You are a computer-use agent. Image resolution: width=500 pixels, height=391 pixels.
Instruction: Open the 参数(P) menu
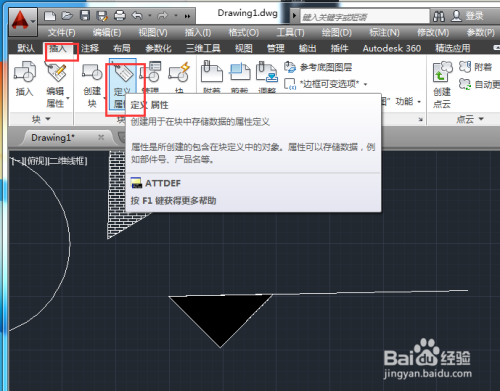click(481, 33)
